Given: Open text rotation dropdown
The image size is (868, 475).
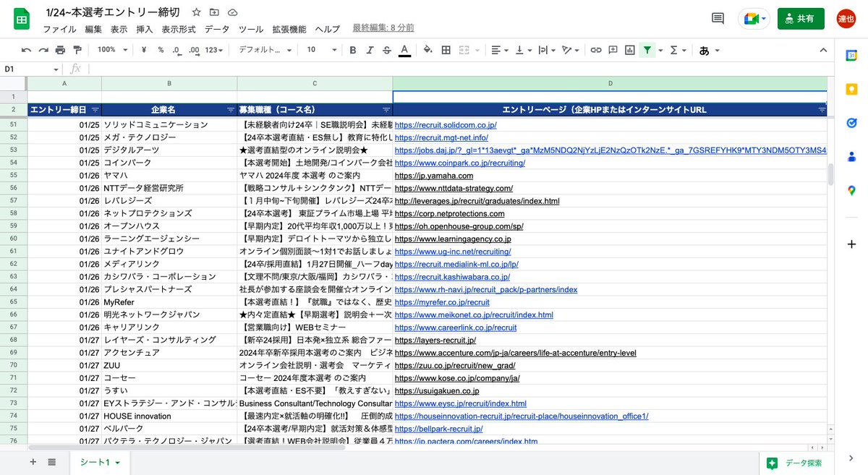Looking at the screenshot, I should tap(571, 50).
